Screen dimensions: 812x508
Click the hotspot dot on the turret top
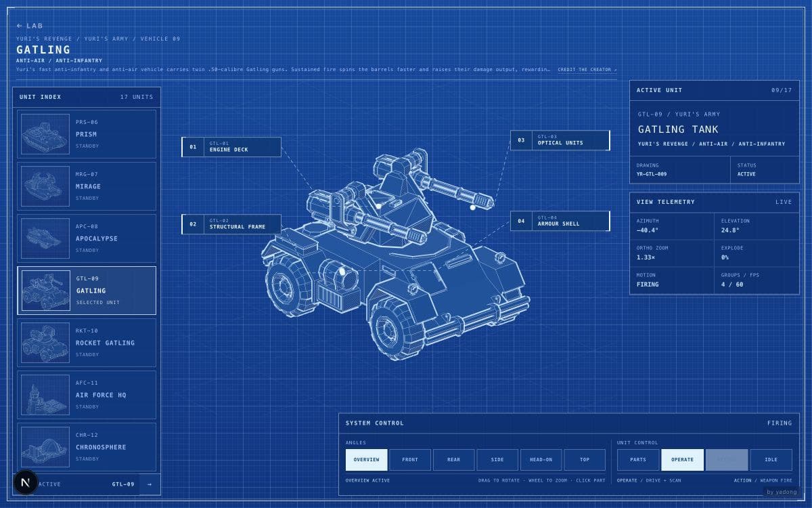click(x=379, y=206)
